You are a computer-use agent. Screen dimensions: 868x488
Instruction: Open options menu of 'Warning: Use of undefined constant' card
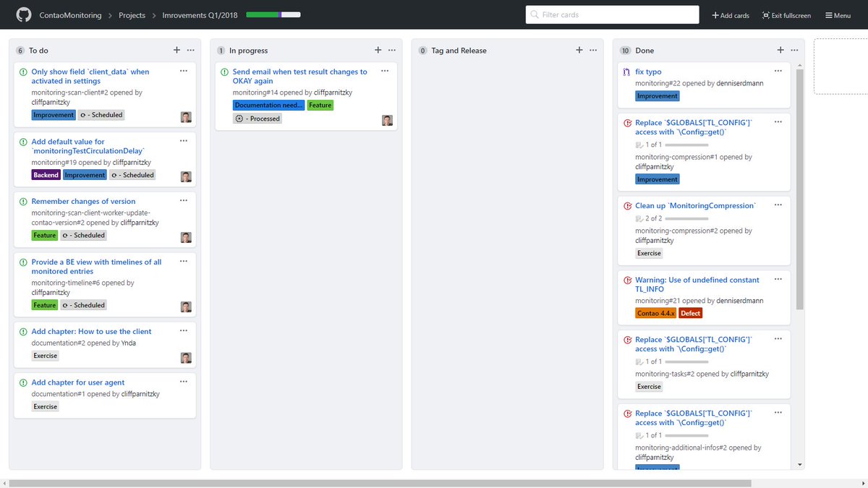[778, 279]
